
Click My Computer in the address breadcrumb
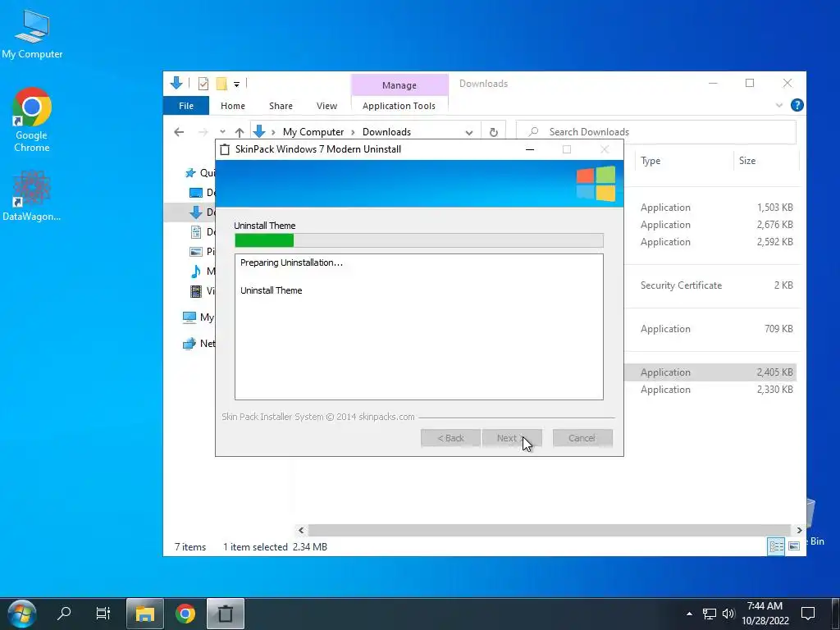(x=313, y=132)
